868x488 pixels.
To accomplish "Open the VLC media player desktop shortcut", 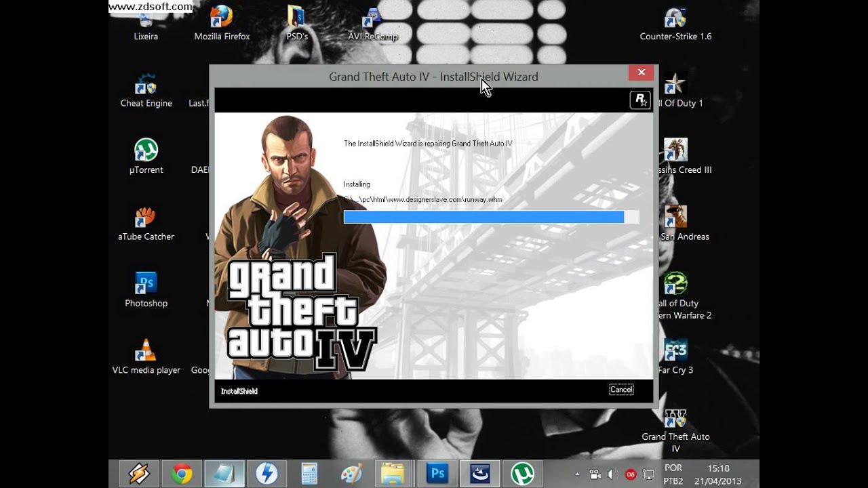I will (x=146, y=357).
